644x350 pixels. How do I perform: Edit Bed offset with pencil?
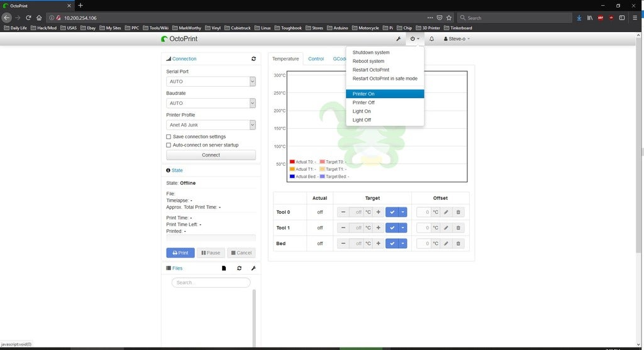(446, 243)
